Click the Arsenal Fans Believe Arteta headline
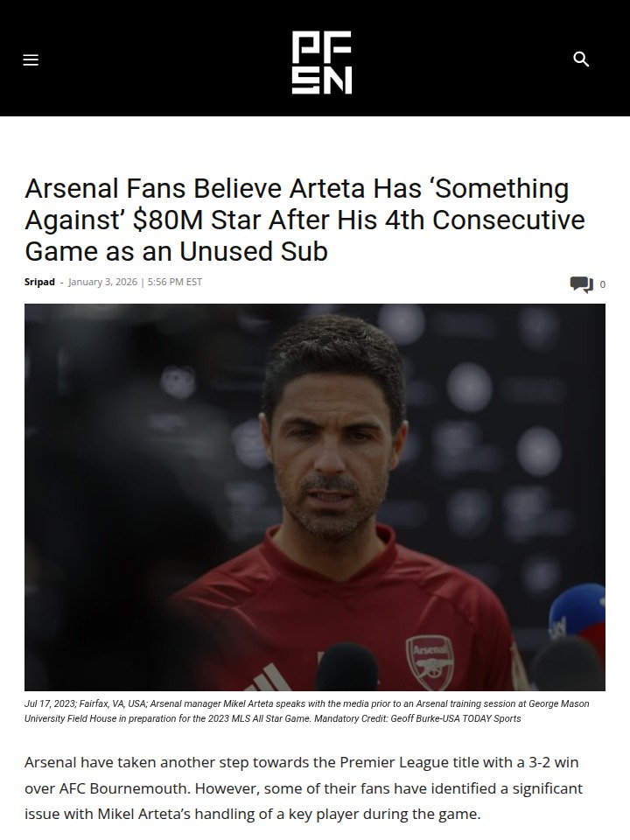The width and height of the screenshot is (630, 840). (304, 220)
